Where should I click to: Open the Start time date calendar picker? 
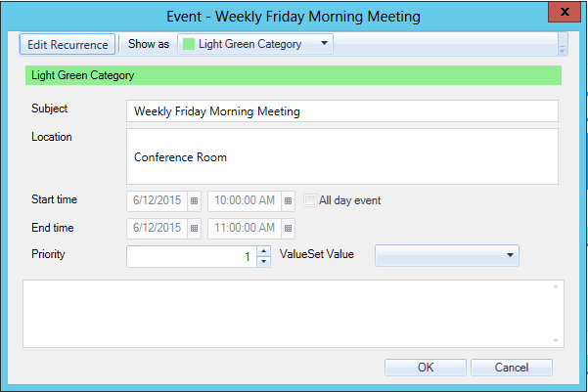coord(194,200)
